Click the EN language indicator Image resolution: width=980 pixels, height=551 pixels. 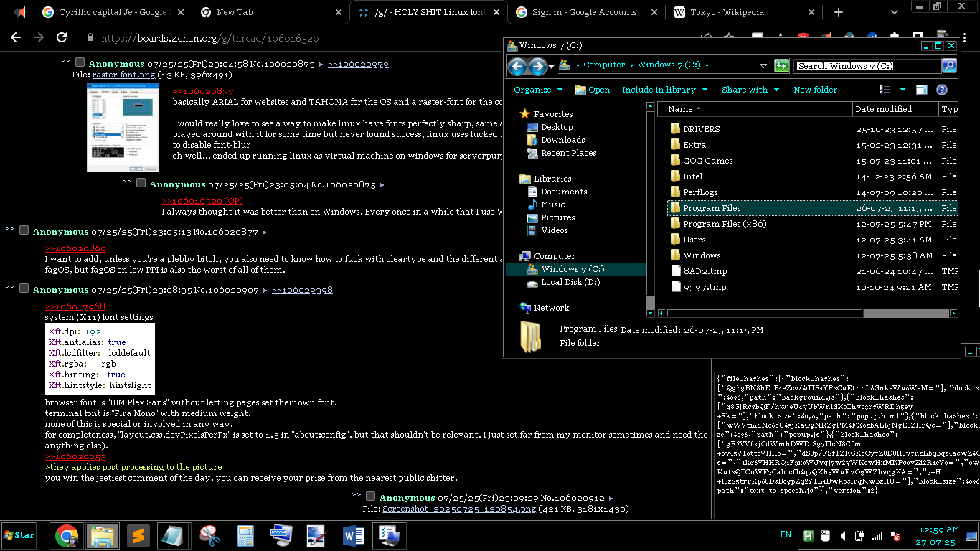pos(786,534)
